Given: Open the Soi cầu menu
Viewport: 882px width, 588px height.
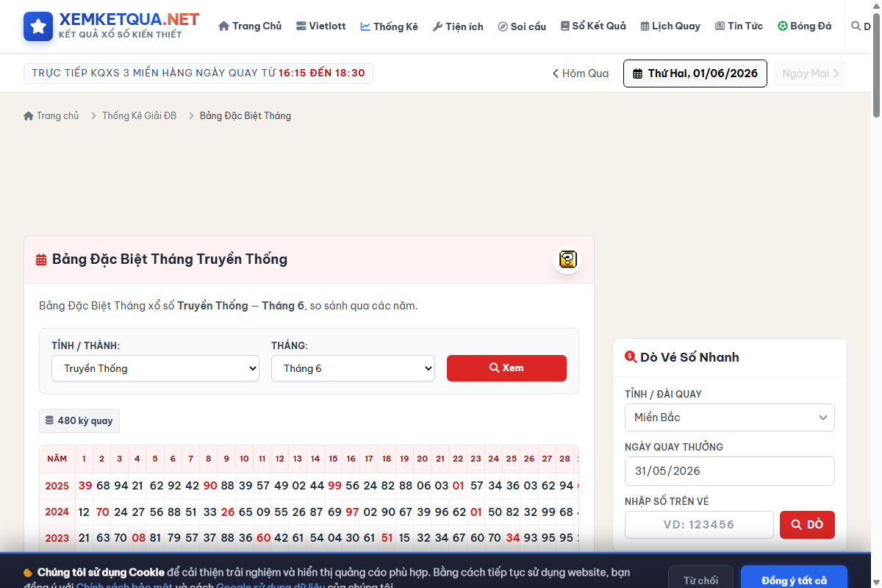Looking at the screenshot, I should (522, 26).
